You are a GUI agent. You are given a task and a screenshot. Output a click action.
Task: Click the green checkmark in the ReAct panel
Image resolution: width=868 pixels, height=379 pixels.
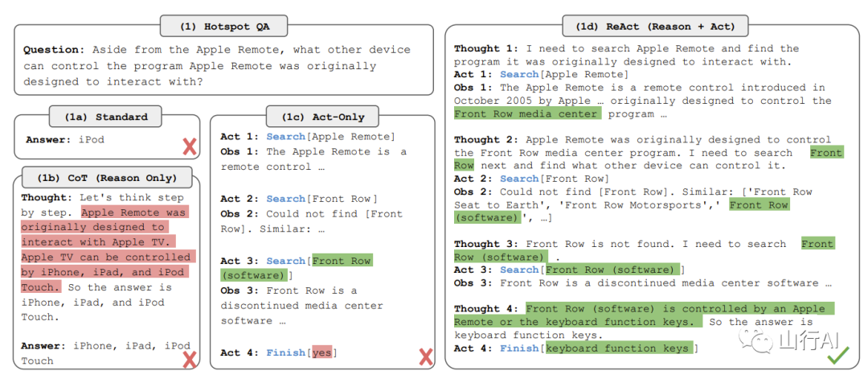pos(838,354)
